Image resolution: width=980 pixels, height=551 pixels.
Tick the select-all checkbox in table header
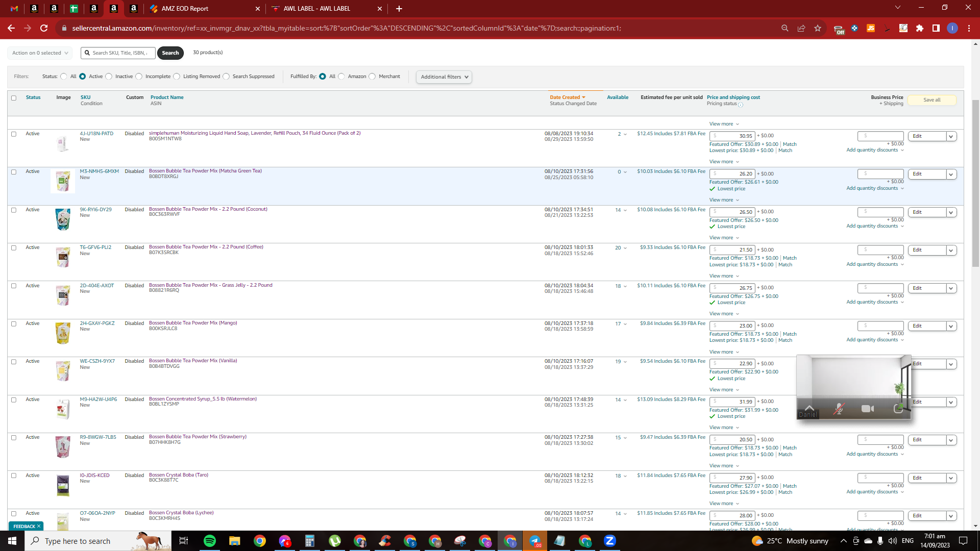pos(14,98)
